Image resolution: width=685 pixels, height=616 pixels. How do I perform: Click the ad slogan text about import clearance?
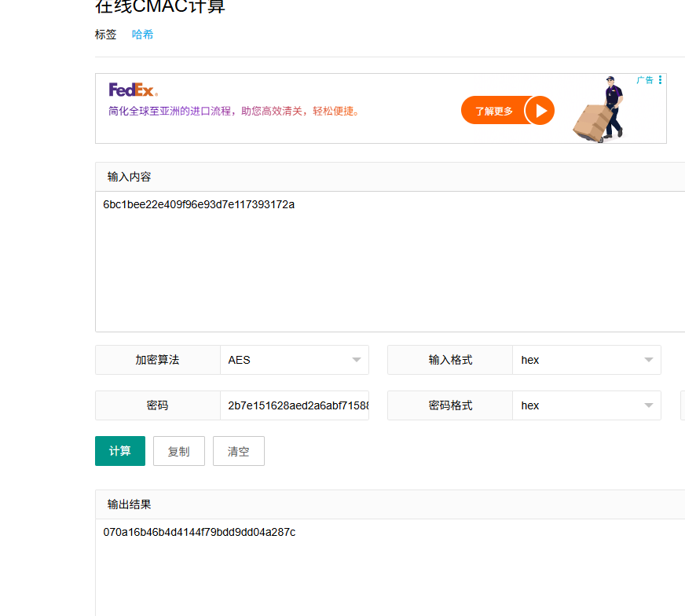pyautogui.click(x=232, y=110)
